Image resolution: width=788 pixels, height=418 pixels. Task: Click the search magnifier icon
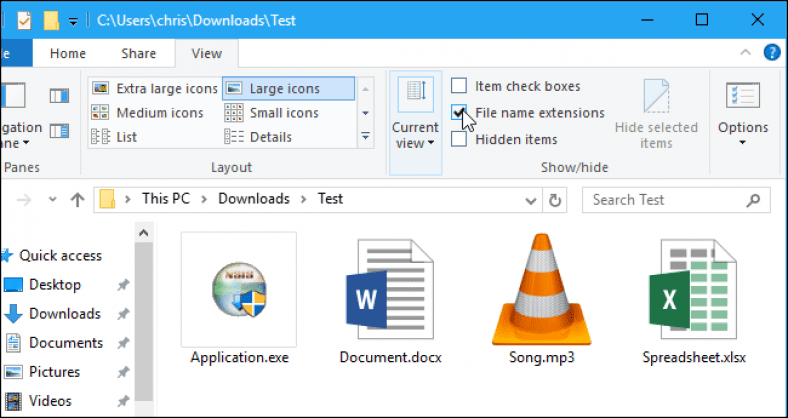tap(753, 200)
